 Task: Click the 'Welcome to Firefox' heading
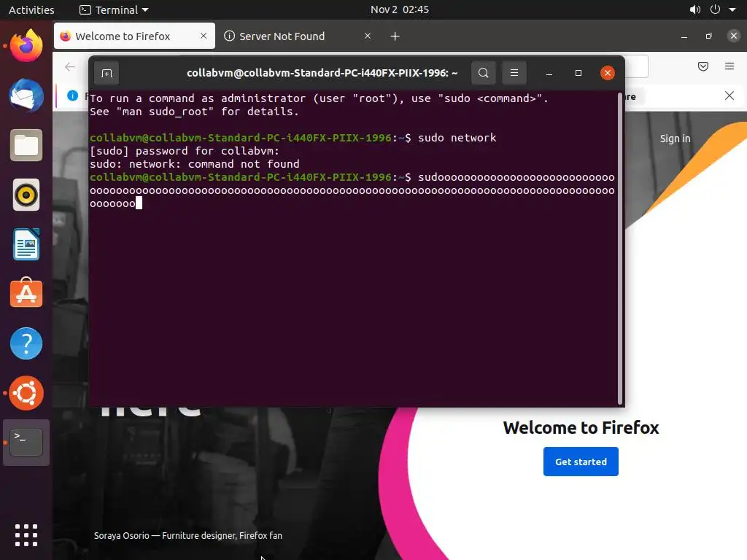(581, 427)
